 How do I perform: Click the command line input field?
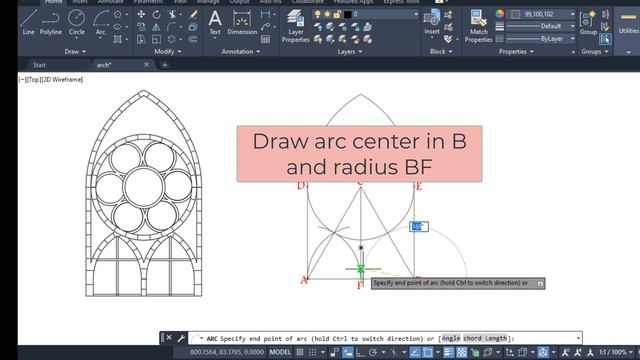[385, 338]
